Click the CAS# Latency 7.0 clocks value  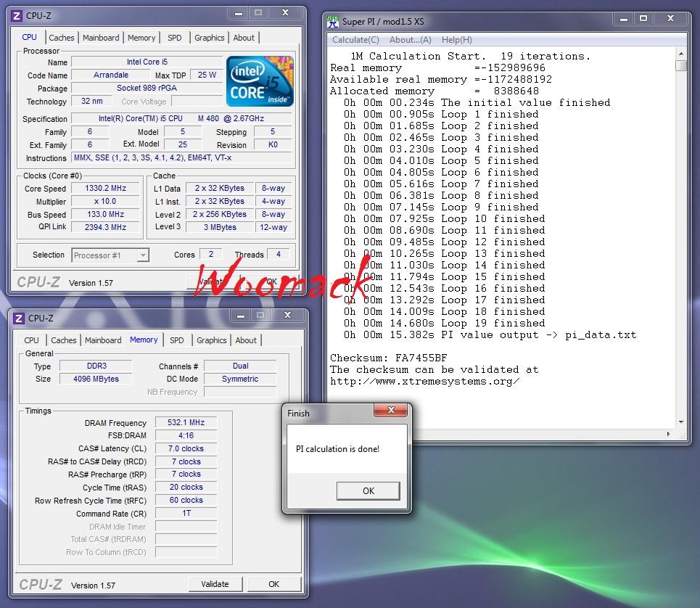(x=186, y=448)
